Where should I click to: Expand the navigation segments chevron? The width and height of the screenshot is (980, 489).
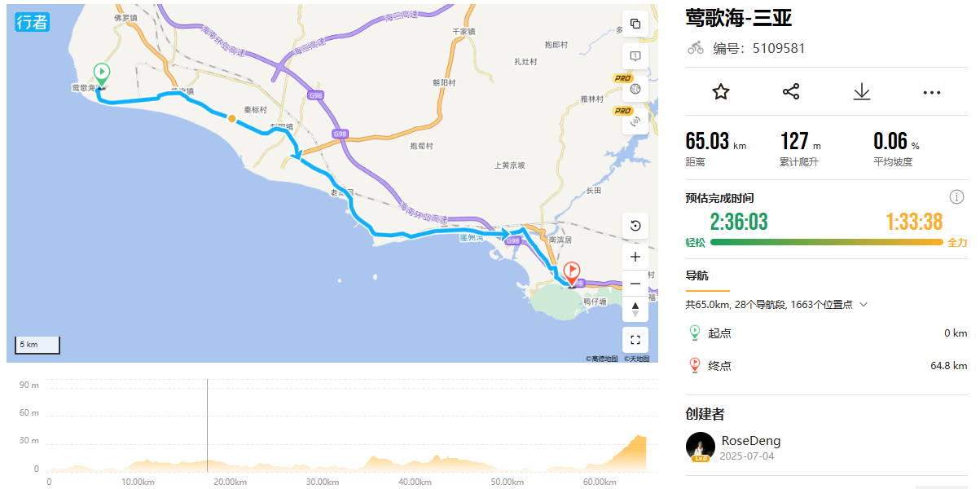[864, 305]
